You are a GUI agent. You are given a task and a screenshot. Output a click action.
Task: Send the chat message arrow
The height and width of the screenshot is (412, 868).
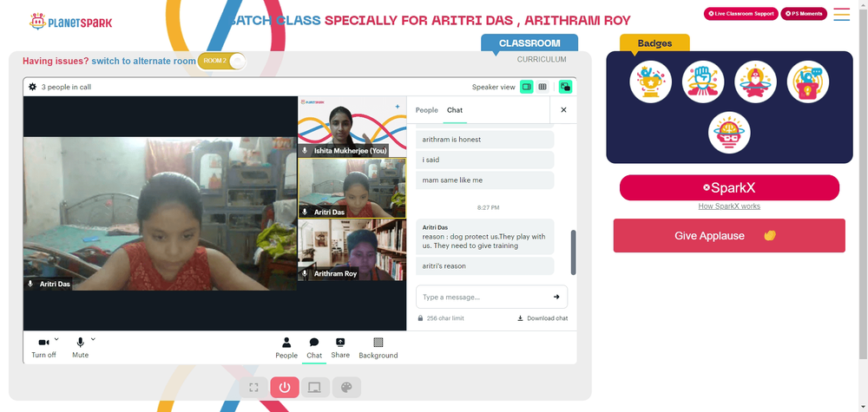pyautogui.click(x=556, y=297)
